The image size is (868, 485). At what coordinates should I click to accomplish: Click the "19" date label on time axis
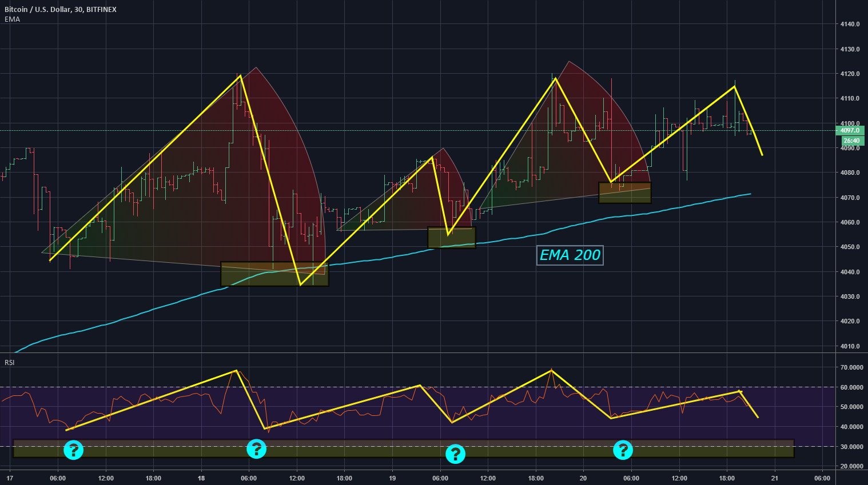[x=392, y=478]
